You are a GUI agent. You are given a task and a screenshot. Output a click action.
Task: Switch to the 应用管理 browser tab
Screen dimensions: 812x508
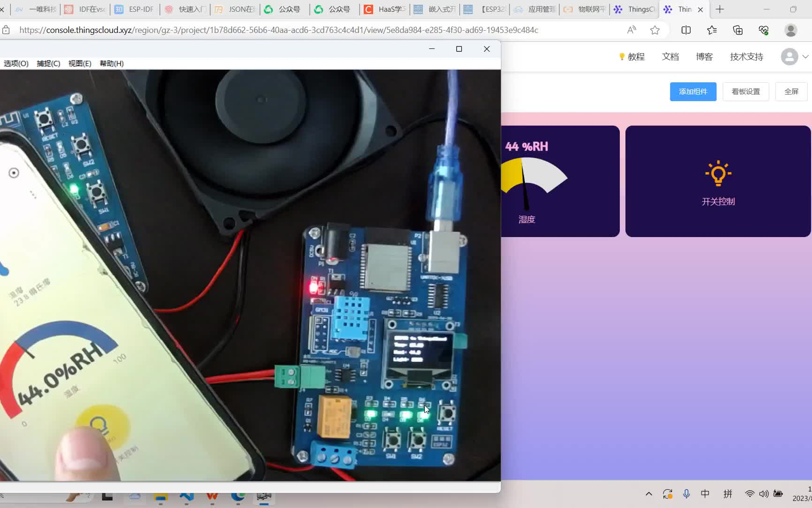(535, 9)
